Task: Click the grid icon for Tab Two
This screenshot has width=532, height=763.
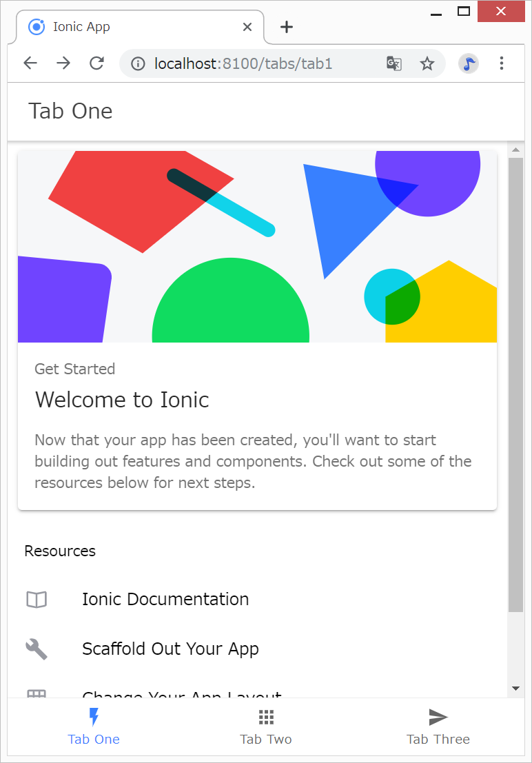Action: [x=266, y=717]
